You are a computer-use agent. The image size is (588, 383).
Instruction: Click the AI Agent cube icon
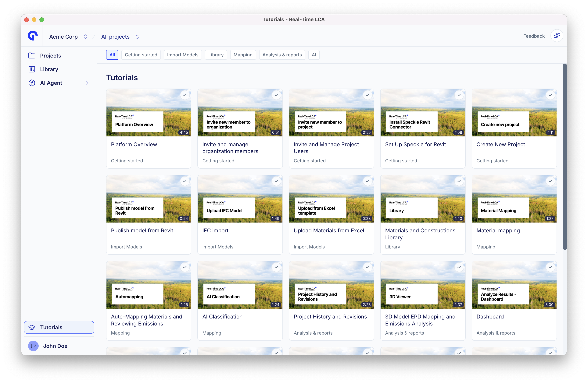(32, 83)
